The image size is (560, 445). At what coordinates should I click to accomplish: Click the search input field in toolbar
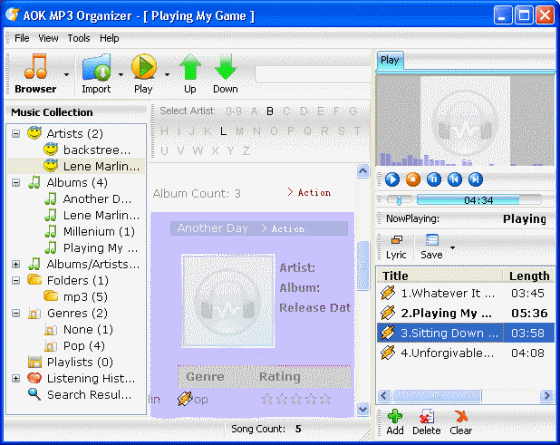point(313,74)
